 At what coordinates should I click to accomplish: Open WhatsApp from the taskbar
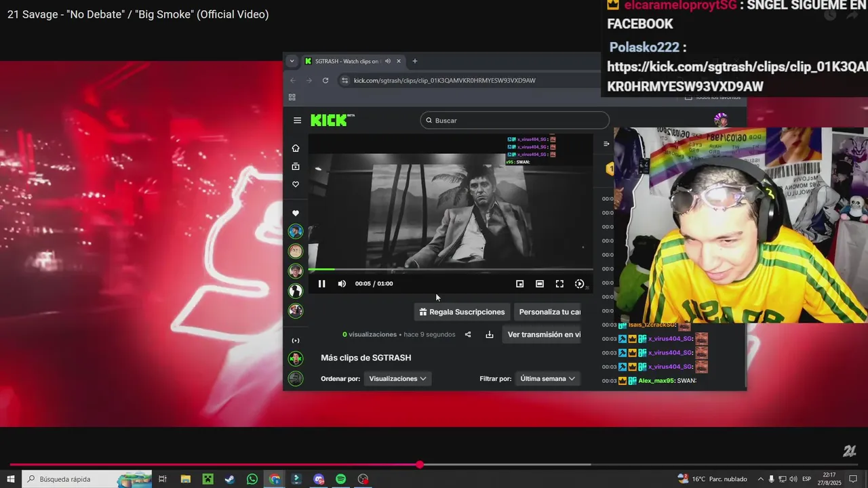point(252,479)
